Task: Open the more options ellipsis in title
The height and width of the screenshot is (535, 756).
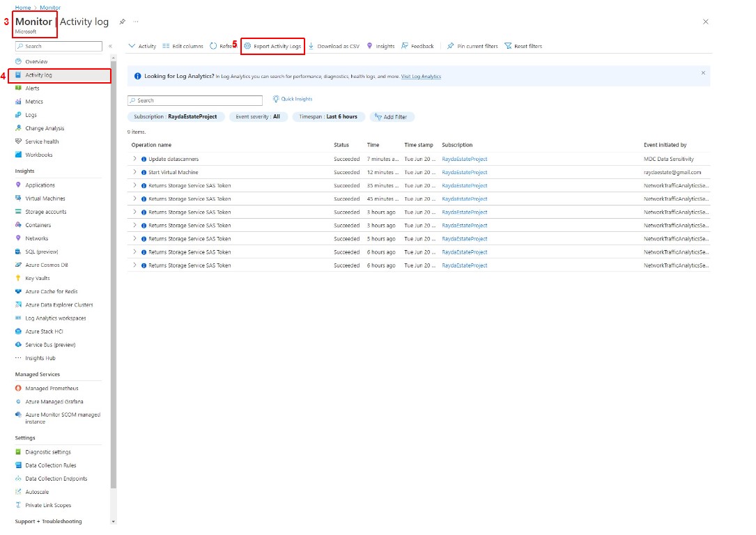Action: (136, 22)
